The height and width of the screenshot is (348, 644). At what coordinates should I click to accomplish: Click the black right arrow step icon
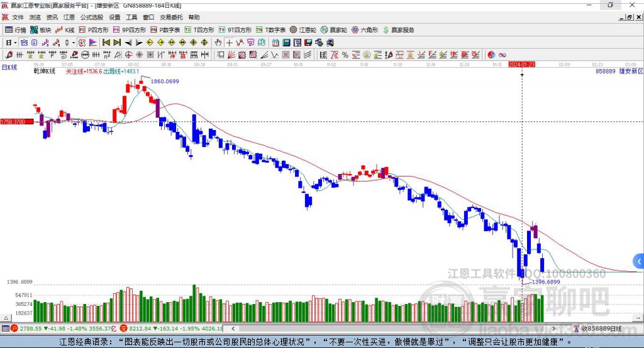coord(139,43)
